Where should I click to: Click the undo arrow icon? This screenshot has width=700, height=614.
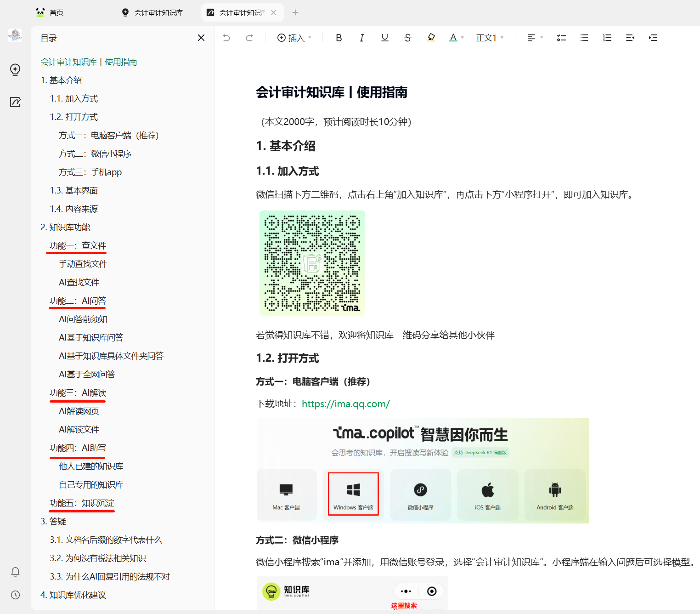pos(226,38)
